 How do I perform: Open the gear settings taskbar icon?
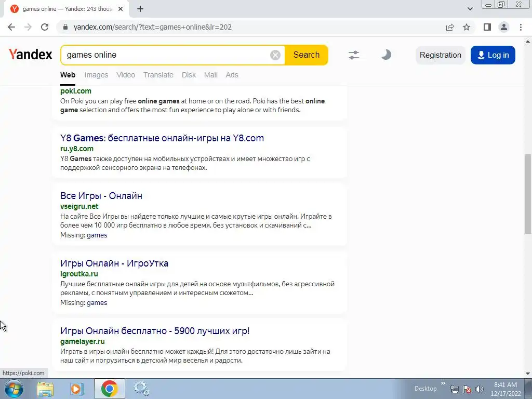(141, 389)
